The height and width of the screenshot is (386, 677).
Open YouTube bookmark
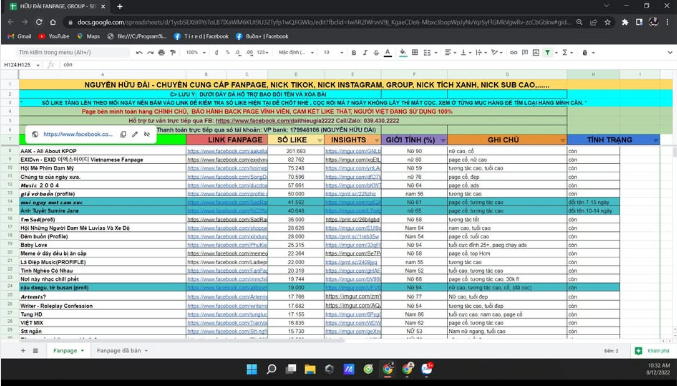click(54, 36)
